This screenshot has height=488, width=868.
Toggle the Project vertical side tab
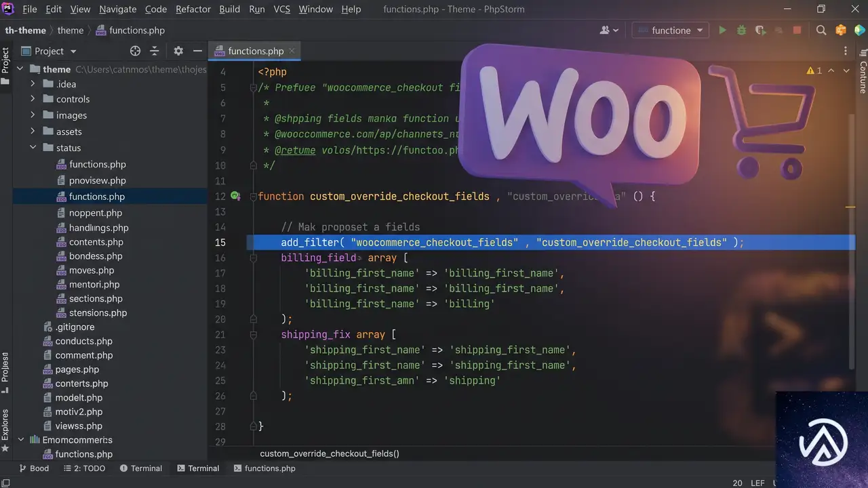pyautogui.click(x=5, y=66)
